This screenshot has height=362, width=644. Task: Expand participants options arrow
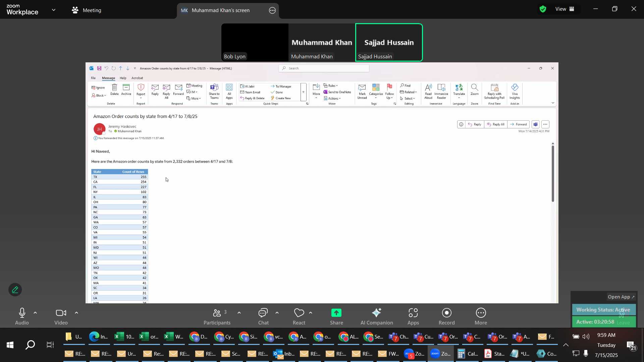tap(239, 313)
